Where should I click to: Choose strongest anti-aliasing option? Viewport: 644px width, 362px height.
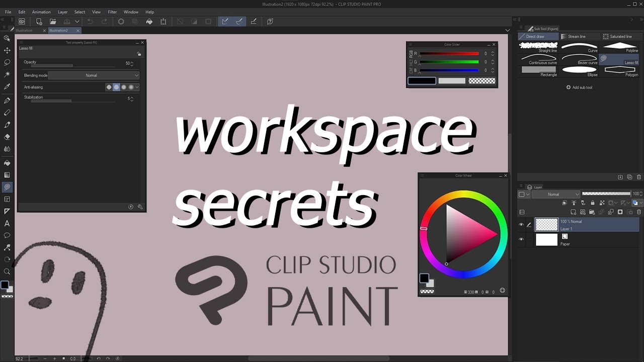tap(131, 87)
